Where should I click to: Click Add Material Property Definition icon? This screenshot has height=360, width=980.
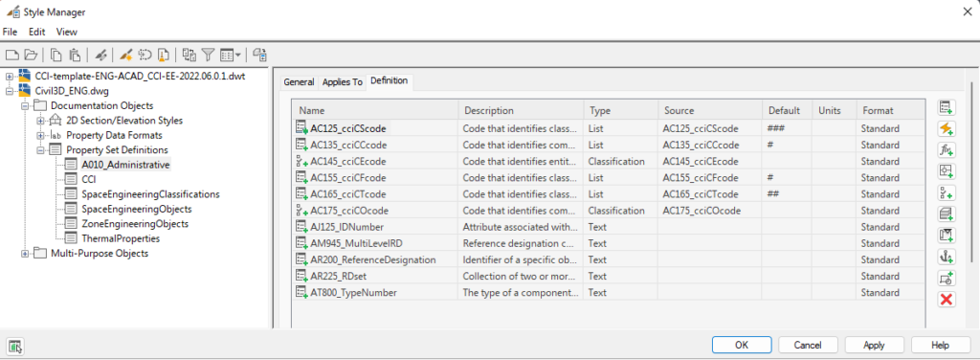(947, 214)
